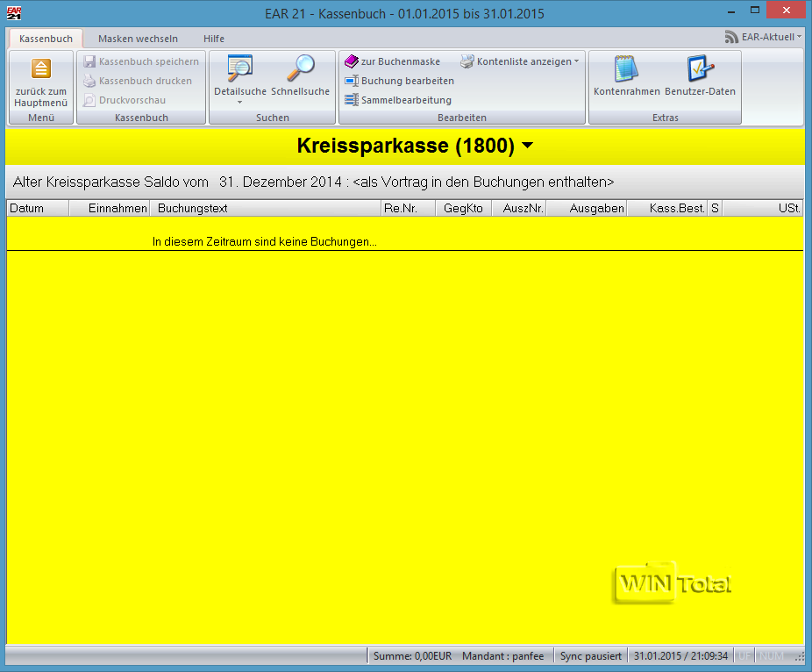Click the S column header
Screen dimensions: 812x672
(x=716, y=208)
